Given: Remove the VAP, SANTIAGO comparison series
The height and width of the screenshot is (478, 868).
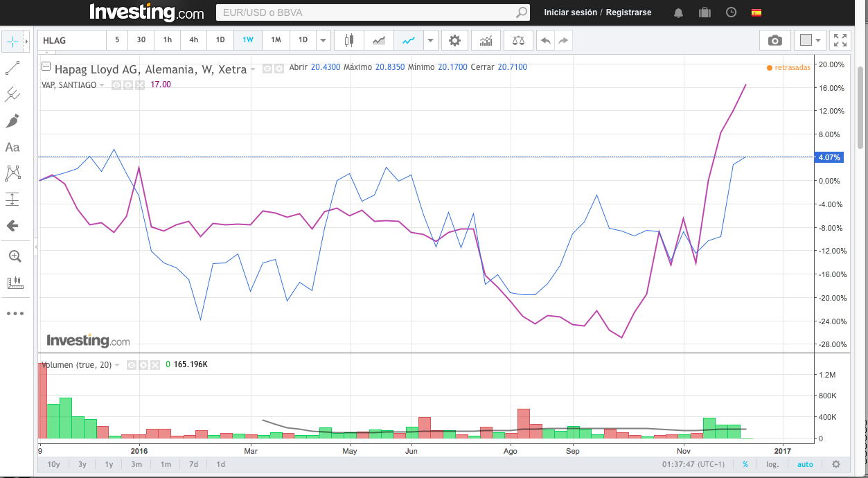Looking at the screenshot, I should click(x=139, y=85).
